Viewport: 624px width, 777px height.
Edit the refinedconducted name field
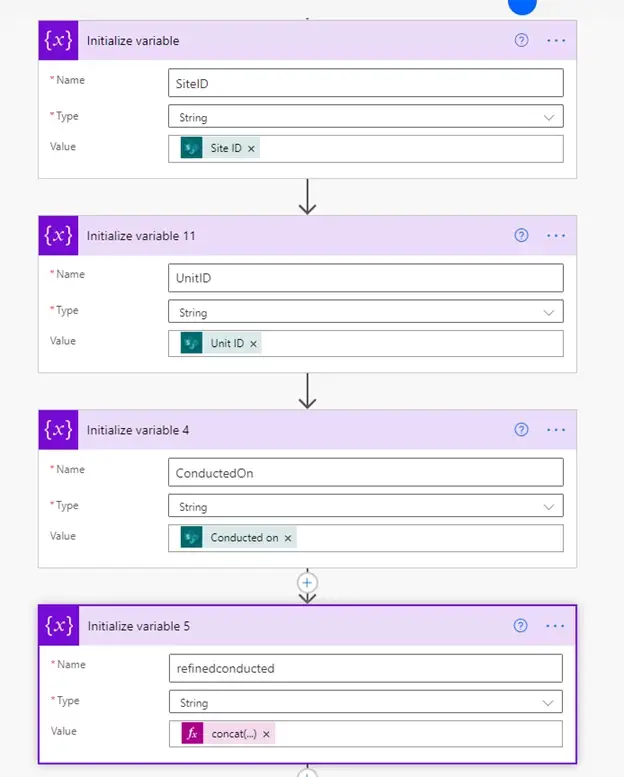(366, 668)
